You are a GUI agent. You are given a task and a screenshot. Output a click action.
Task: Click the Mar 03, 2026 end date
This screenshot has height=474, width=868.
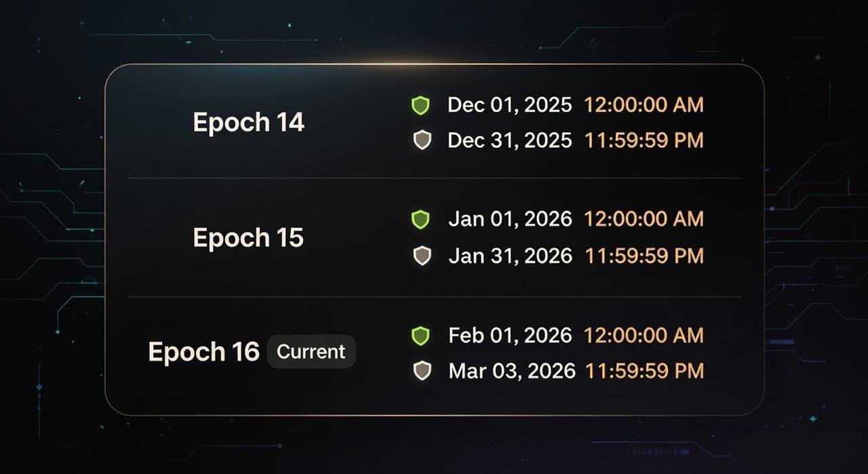[x=512, y=371]
